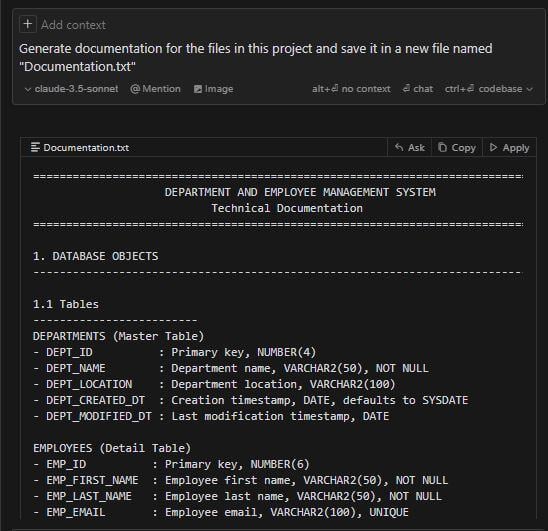Select the alt+enter no context option
The width and height of the screenshot is (548, 531).
351,89
